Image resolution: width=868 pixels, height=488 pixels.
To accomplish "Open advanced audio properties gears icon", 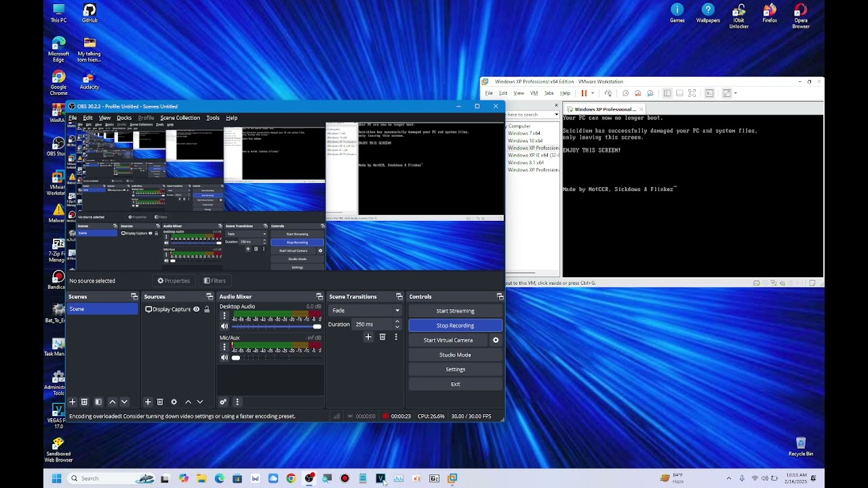I will click(223, 402).
